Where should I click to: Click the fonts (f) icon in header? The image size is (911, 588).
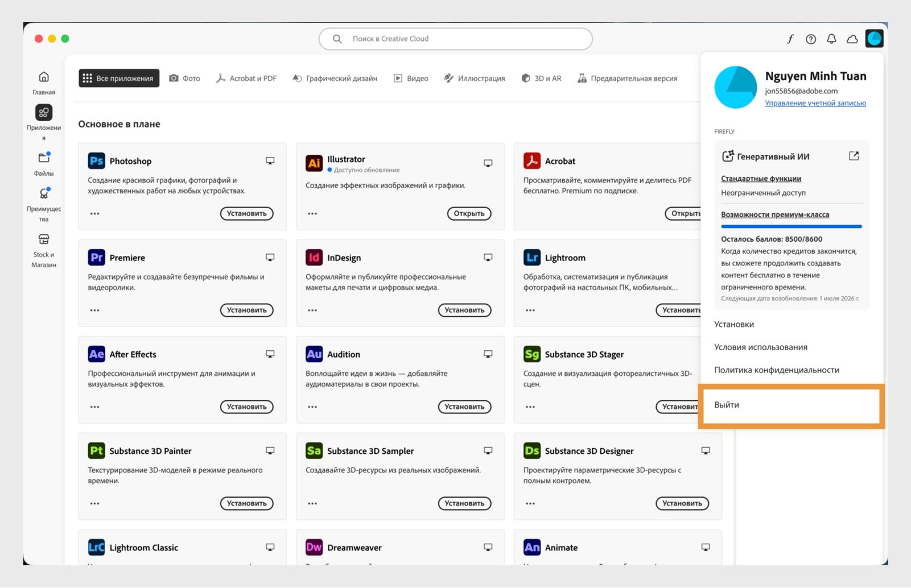[790, 39]
